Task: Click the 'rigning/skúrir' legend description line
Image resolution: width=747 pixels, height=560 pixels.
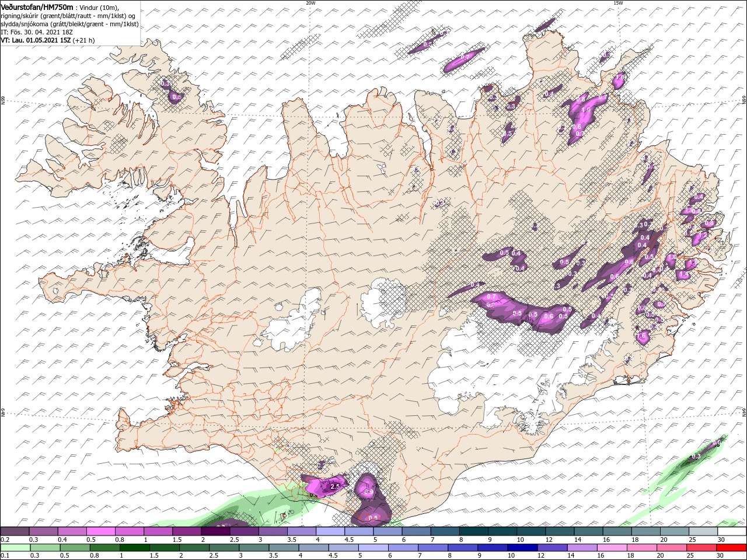Action: pos(68,15)
